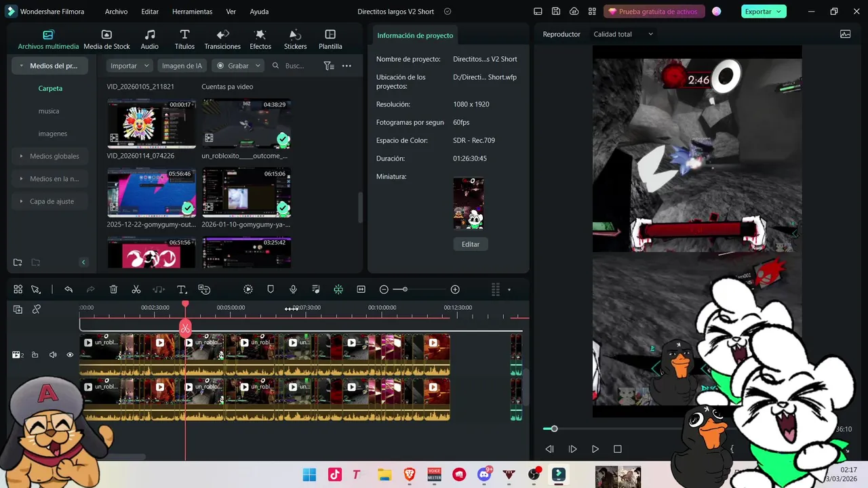Viewport: 868px width, 488px height.
Task: Click the delete trash icon
Action: point(113,289)
